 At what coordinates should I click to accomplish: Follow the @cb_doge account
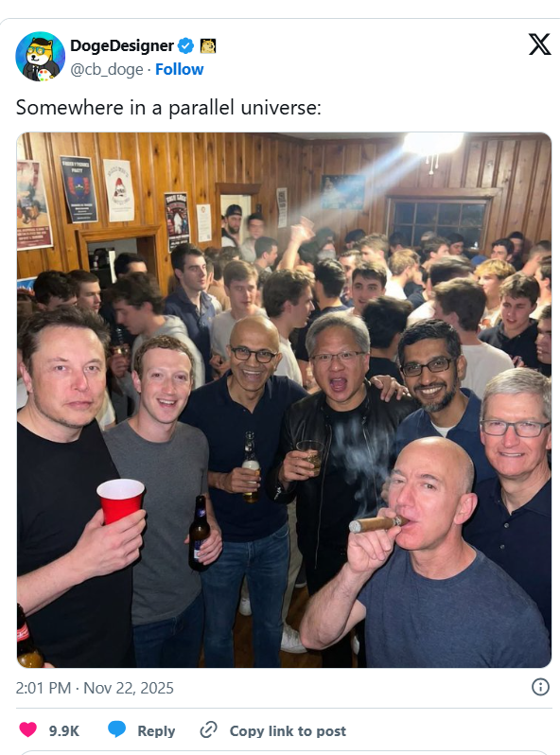tap(179, 69)
